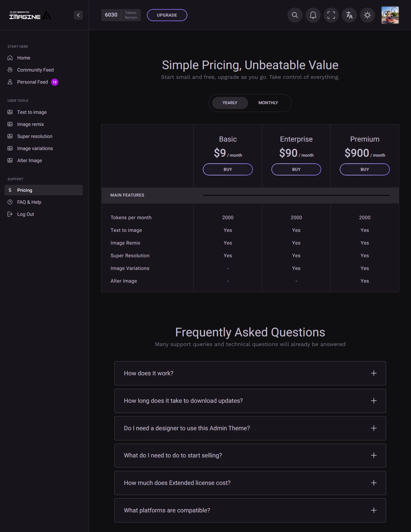The height and width of the screenshot is (532, 411).
Task: Open Super resolution tool in sidebar
Action: 34,136
